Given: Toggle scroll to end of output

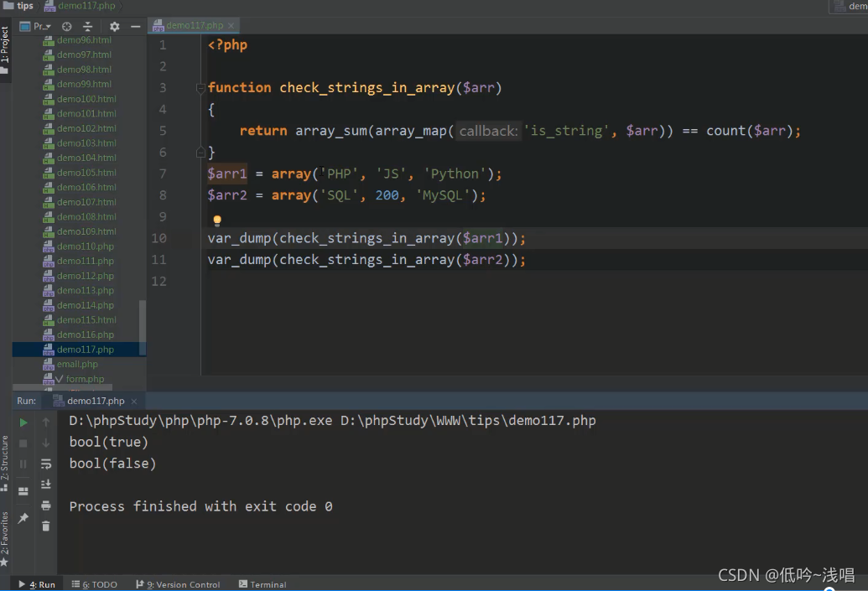Looking at the screenshot, I should (x=46, y=485).
